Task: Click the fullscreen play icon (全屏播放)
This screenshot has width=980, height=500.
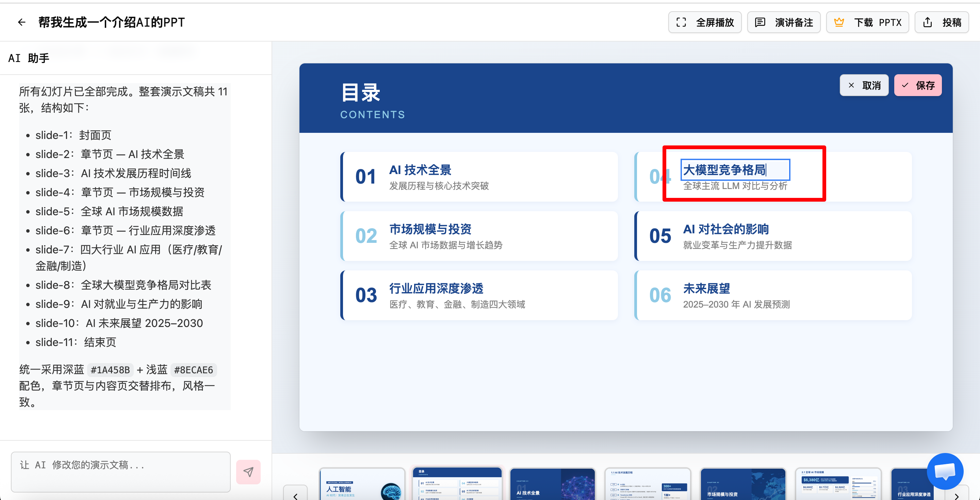Action: pos(681,22)
